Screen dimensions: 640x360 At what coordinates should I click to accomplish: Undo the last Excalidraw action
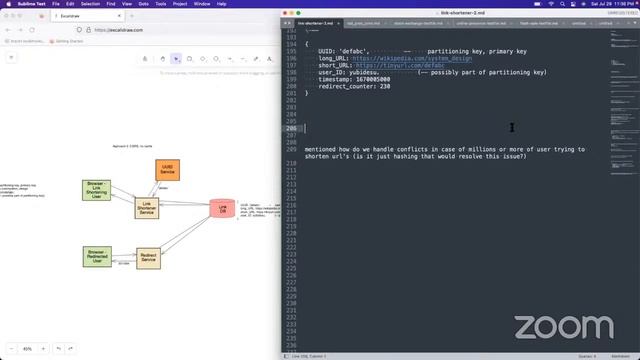tap(59, 349)
